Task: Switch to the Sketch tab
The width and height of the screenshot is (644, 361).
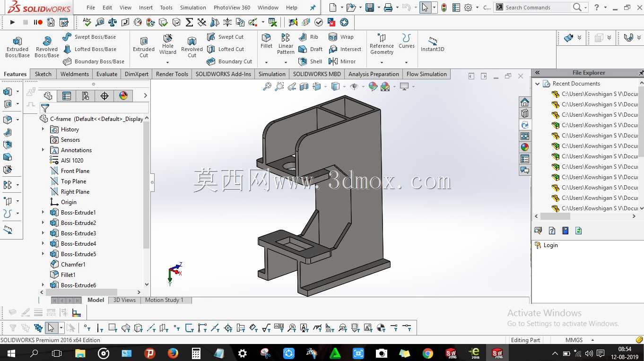Action: (43, 74)
